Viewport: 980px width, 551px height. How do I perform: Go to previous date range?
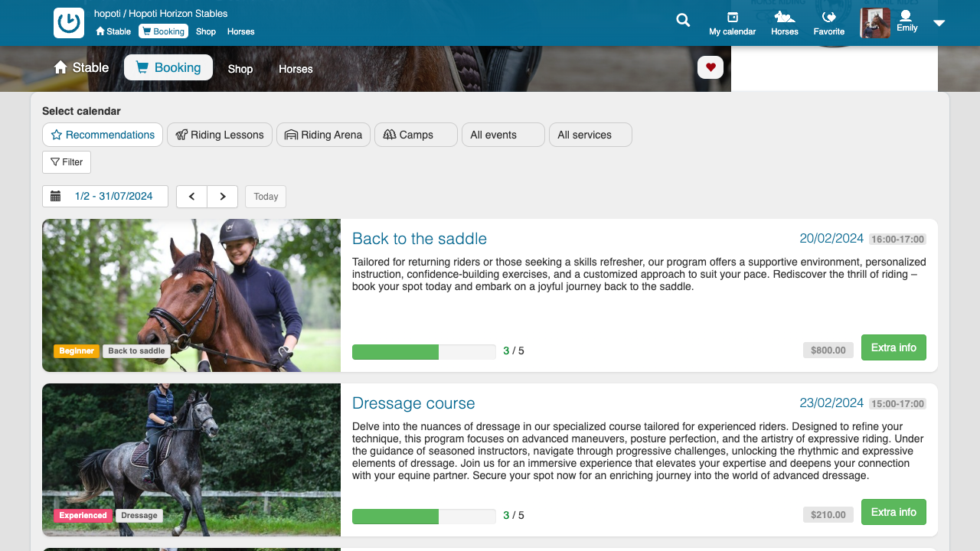point(192,197)
